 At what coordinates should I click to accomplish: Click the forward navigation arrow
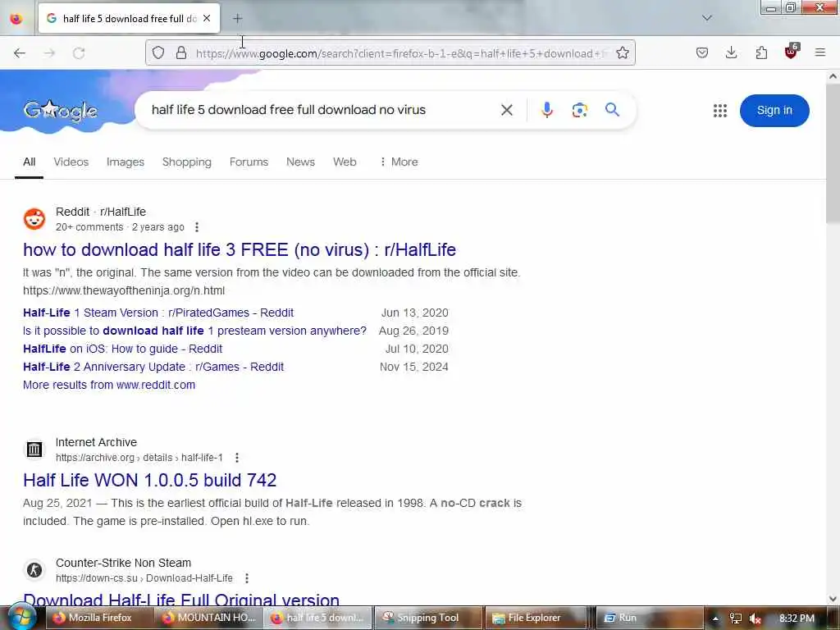point(49,53)
